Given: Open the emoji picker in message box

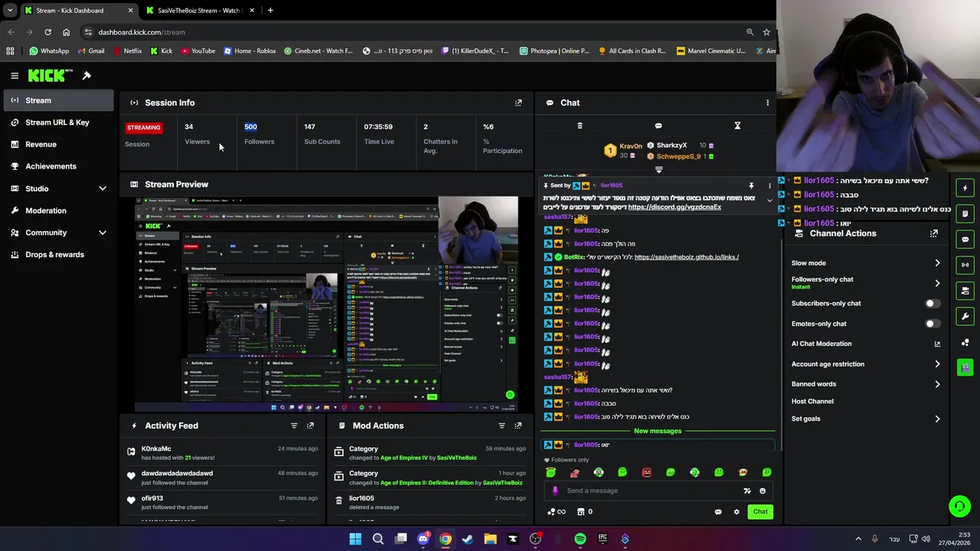Looking at the screenshot, I should (763, 491).
